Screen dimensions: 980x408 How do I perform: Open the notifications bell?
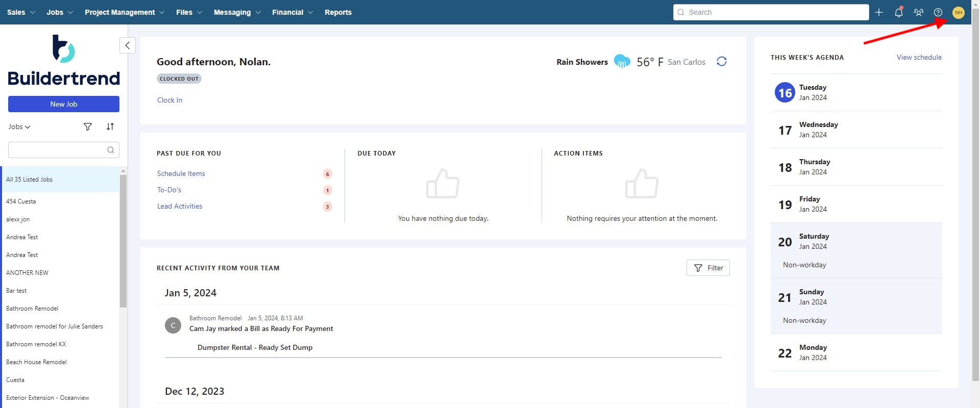pyautogui.click(x=899, y=12)
